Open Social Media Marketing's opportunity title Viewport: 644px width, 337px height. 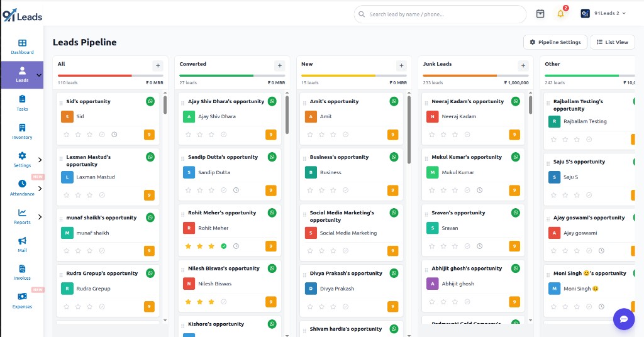(x=341, y=216)
